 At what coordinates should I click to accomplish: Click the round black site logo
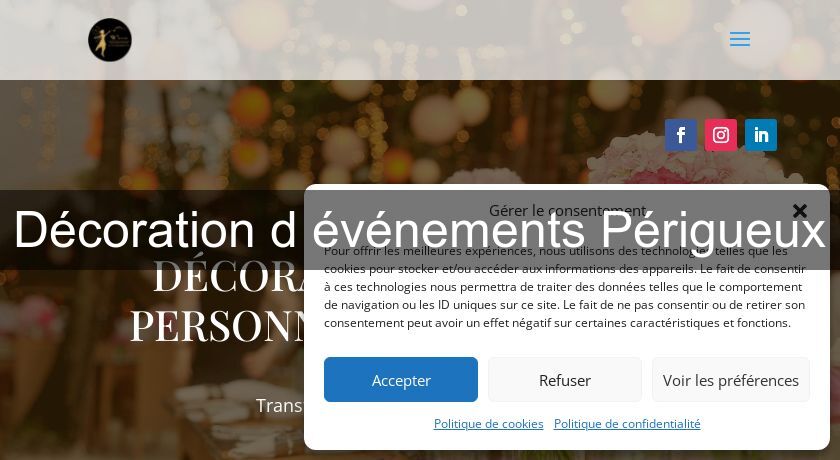110,40
